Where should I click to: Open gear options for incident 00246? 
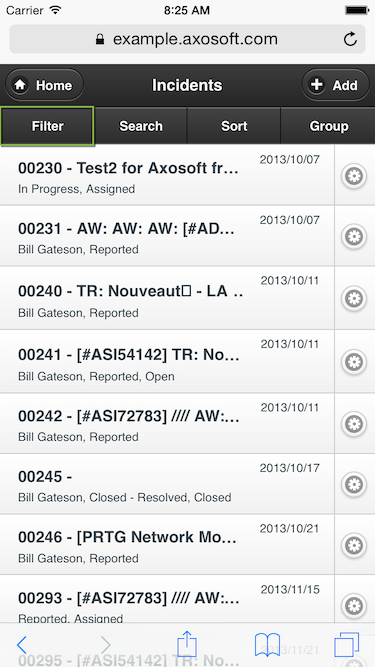click(354, 545)
